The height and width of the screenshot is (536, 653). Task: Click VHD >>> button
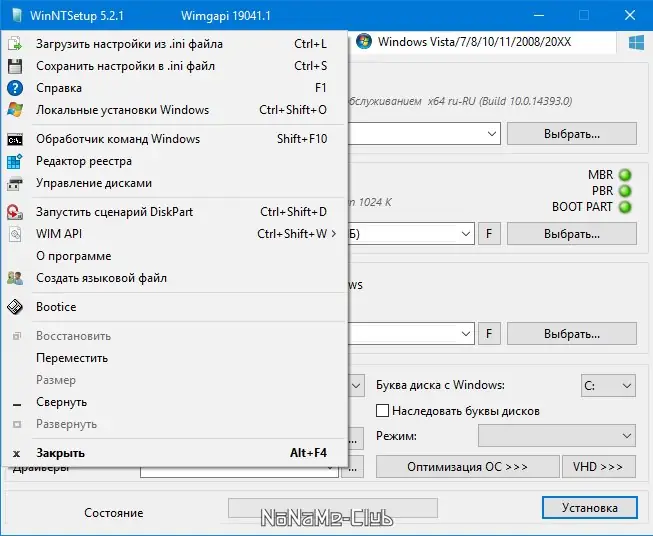coord(598,466)
